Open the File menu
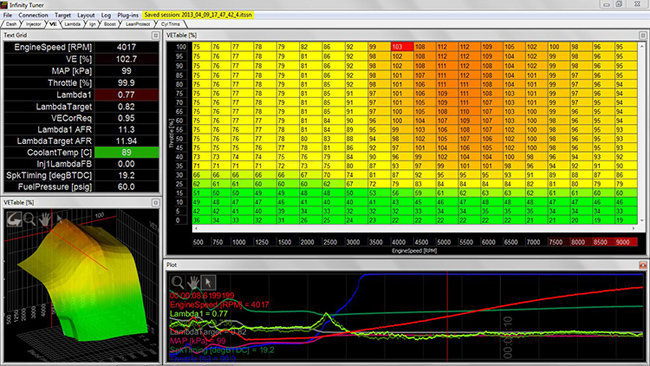 pyautogui.click(x=7, y=15)
